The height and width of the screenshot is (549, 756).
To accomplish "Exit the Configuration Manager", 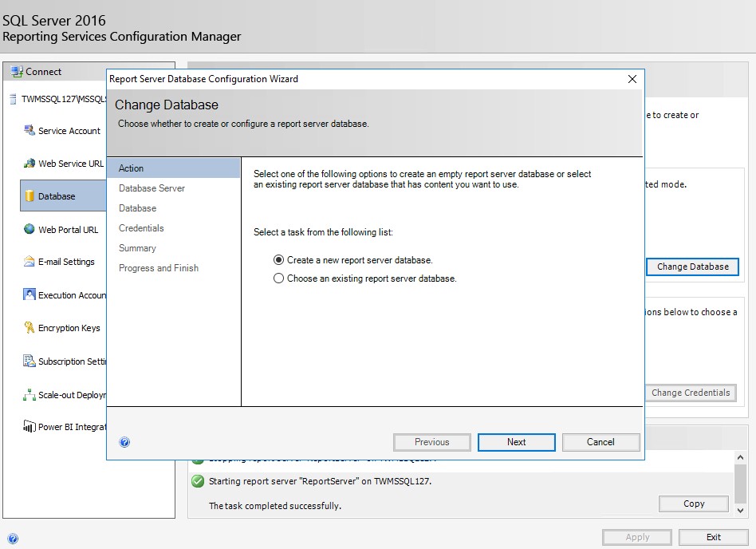I will (x=714, y=537).
